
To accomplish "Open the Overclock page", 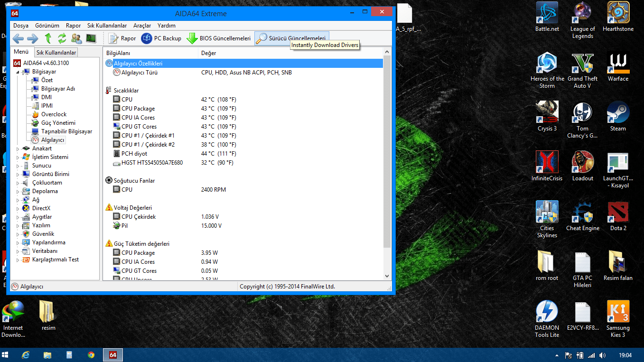I will (54, 114).
